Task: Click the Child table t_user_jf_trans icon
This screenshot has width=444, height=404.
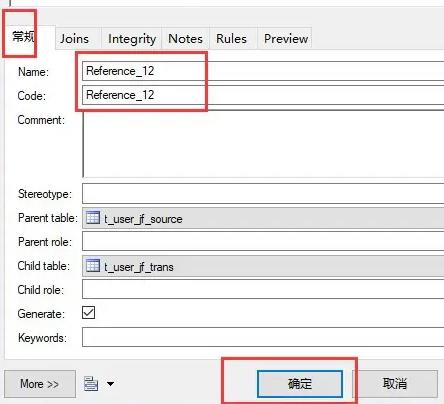Action: (93, 266)
